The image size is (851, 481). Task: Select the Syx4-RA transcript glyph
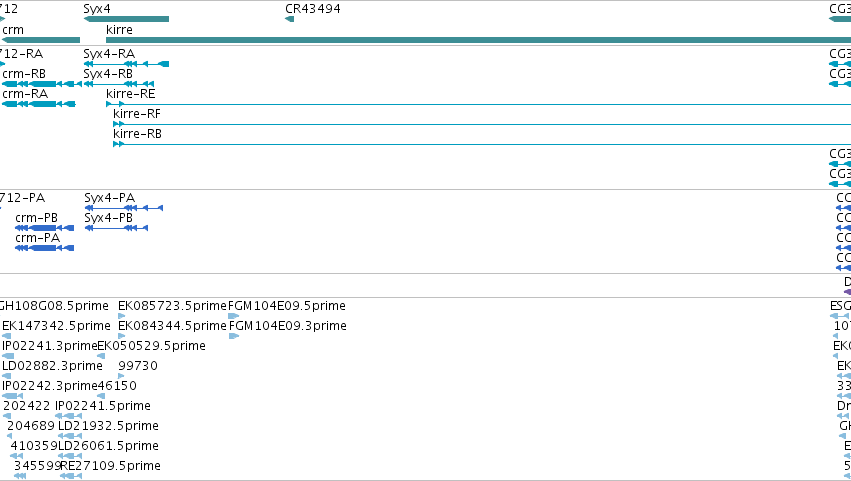click(x=126, y=64)
